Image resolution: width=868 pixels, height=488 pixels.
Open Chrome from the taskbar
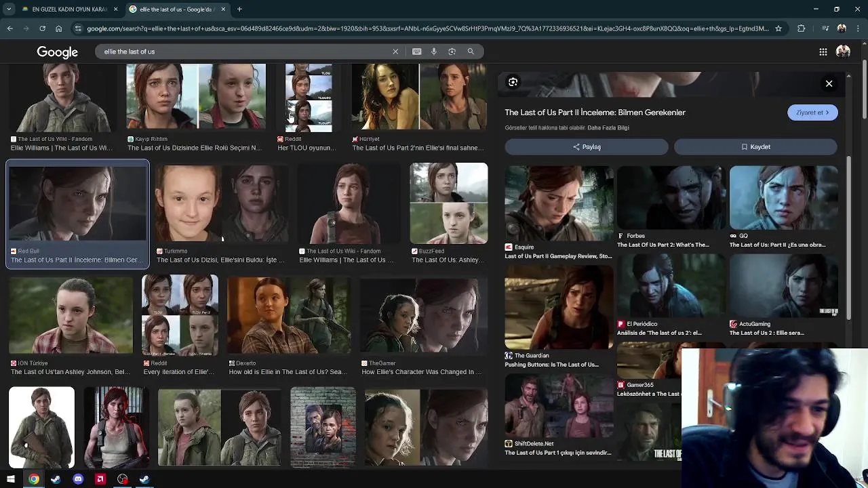[33, 479]
